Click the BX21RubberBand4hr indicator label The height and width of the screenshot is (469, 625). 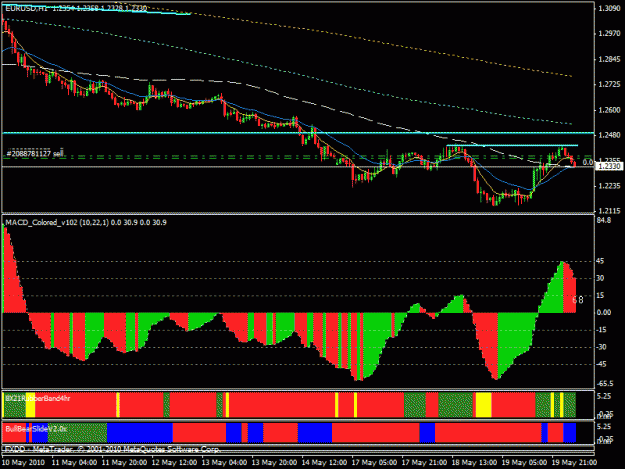38,398
